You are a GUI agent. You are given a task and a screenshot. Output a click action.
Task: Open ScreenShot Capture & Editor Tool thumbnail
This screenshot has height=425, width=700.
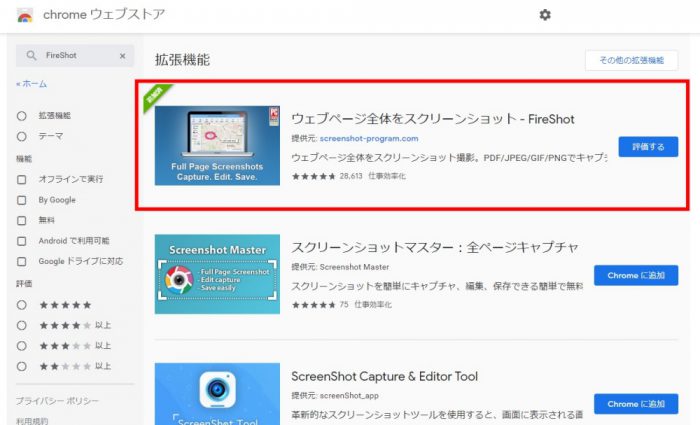click(x=217, y=394)
